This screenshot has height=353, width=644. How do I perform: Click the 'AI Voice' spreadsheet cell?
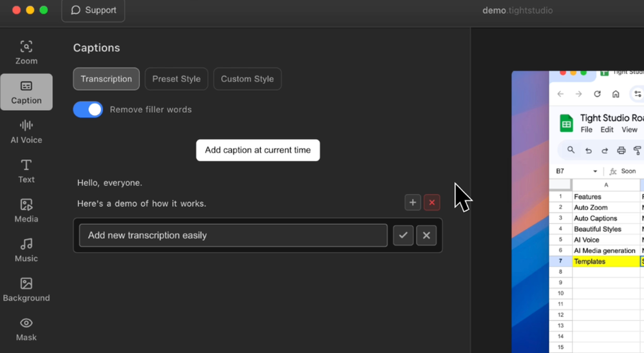coord(606,240)
